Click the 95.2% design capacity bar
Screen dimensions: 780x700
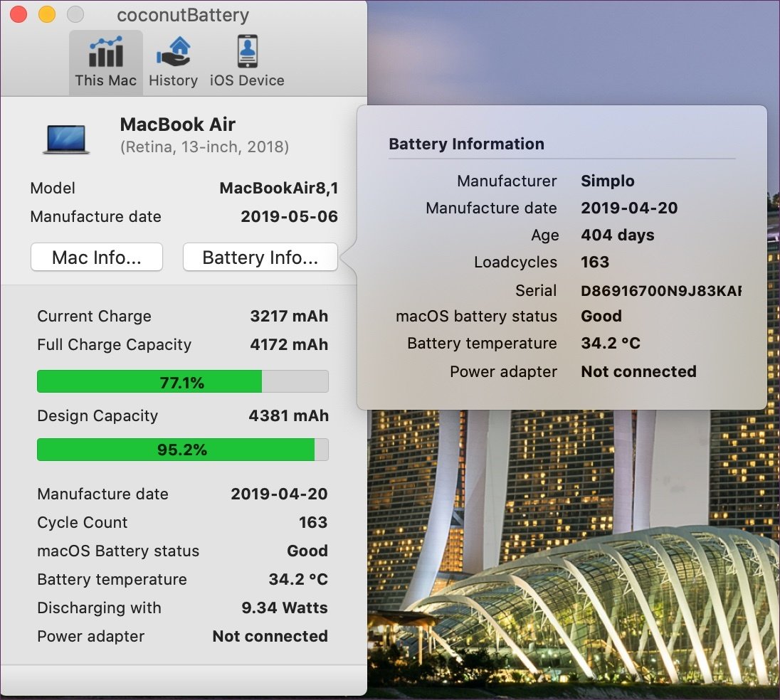pyautogui.click(x=182, y=450)
